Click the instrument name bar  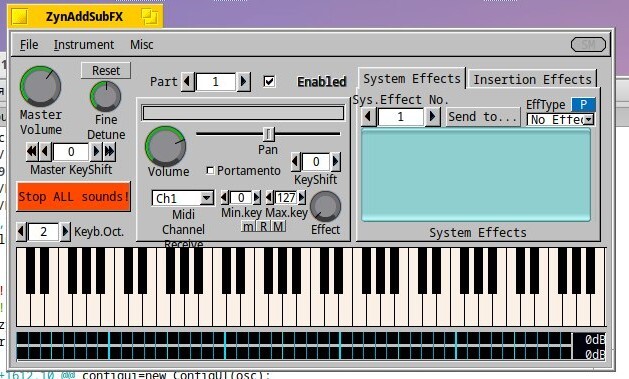point(243,113)
